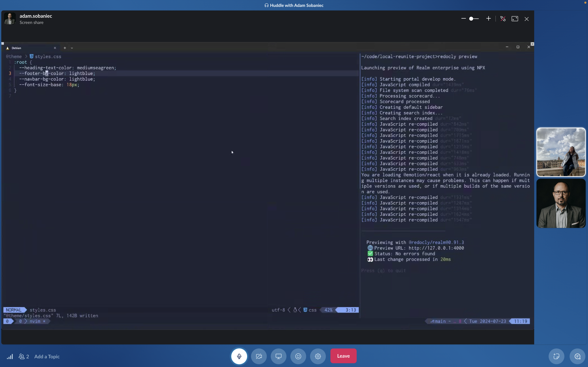Check the network signal strength icon

(10, 356)
